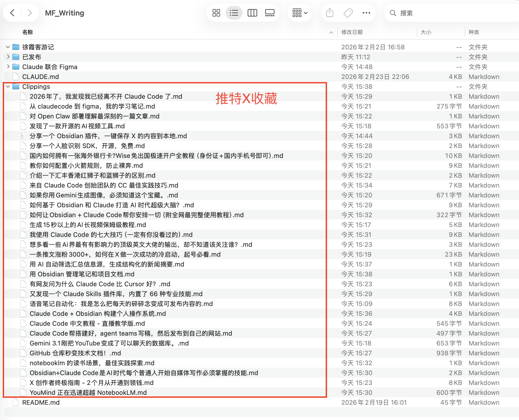Select 分享一个人脸识别 SDK，开源，免费.md

87,146
